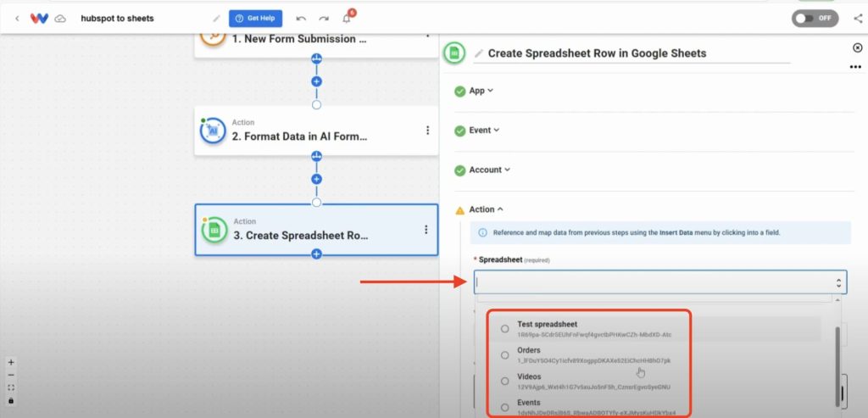868x418 pixels.
Task: Click the cloud save status icon
Action: (60, 19)
